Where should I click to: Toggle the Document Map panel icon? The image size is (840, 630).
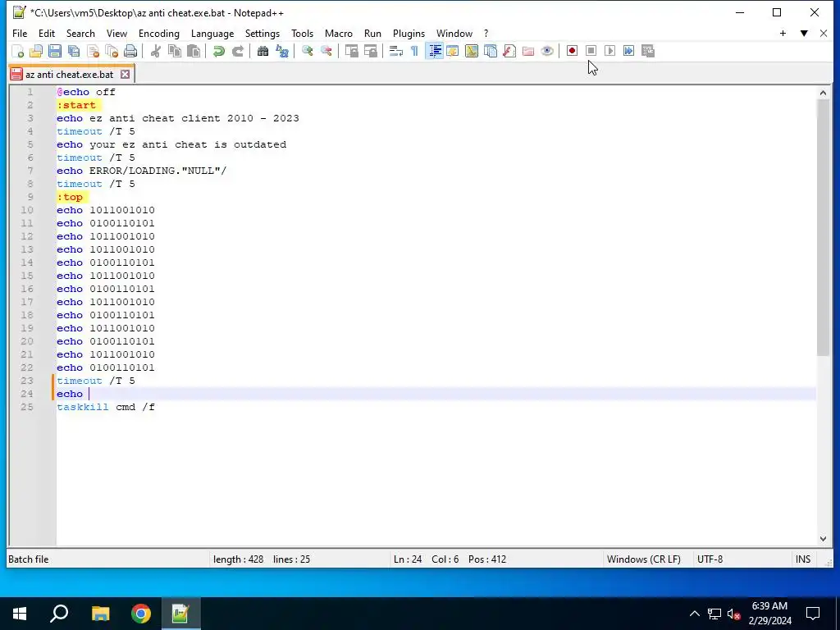[472, 51]
